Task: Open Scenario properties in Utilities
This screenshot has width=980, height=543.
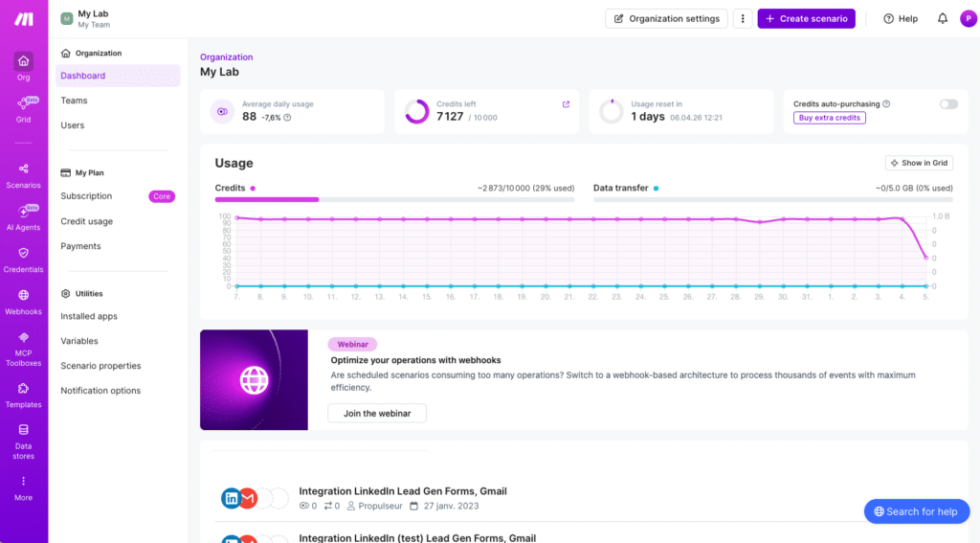Action: click(x=100, y=366)
